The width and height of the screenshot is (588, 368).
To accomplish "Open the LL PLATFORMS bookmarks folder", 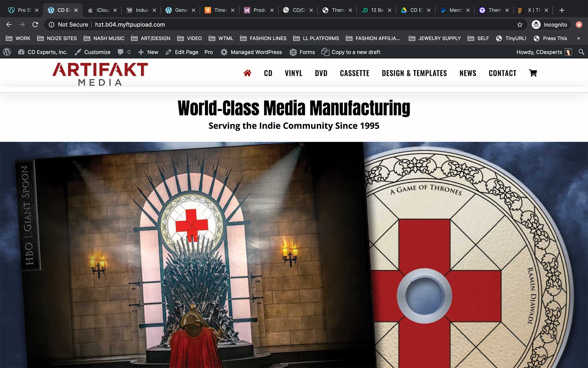I will 316,38.
